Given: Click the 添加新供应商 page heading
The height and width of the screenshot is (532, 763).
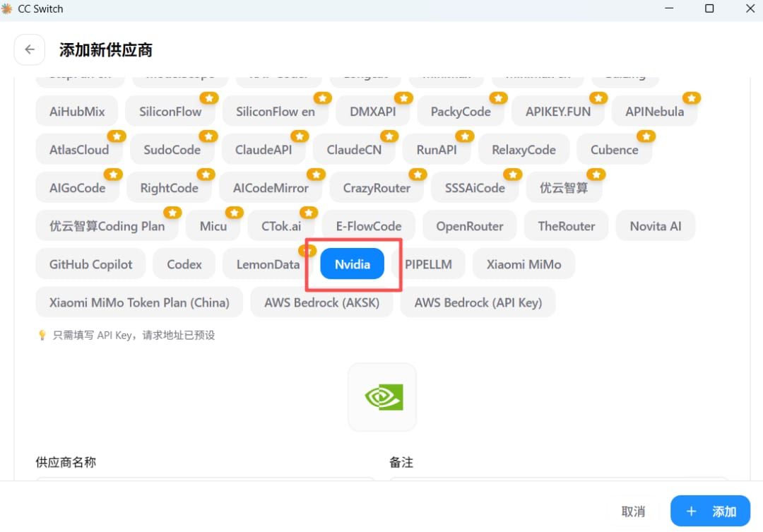Looking at the screenshot, I should tap(106, 49).
